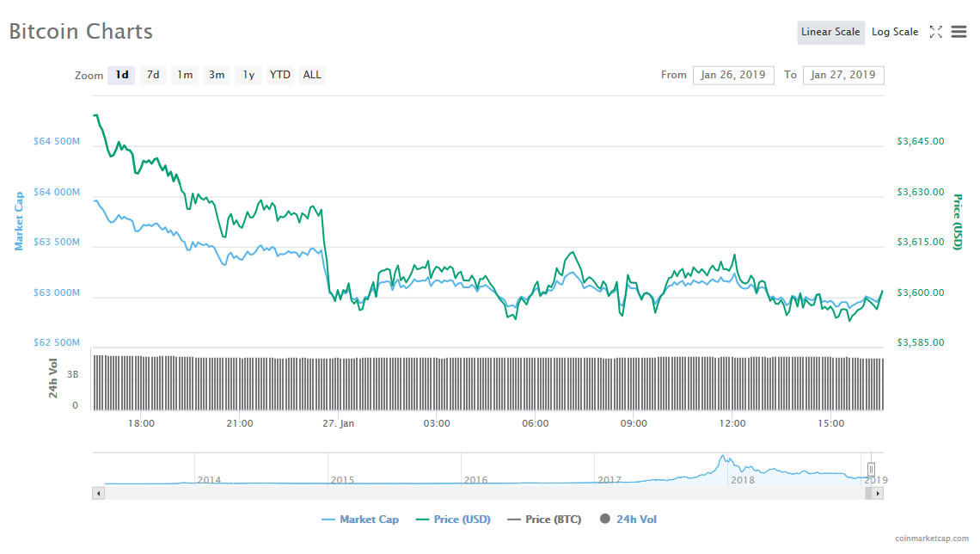Click the $3,585.00 price axis label

(920, 342)
